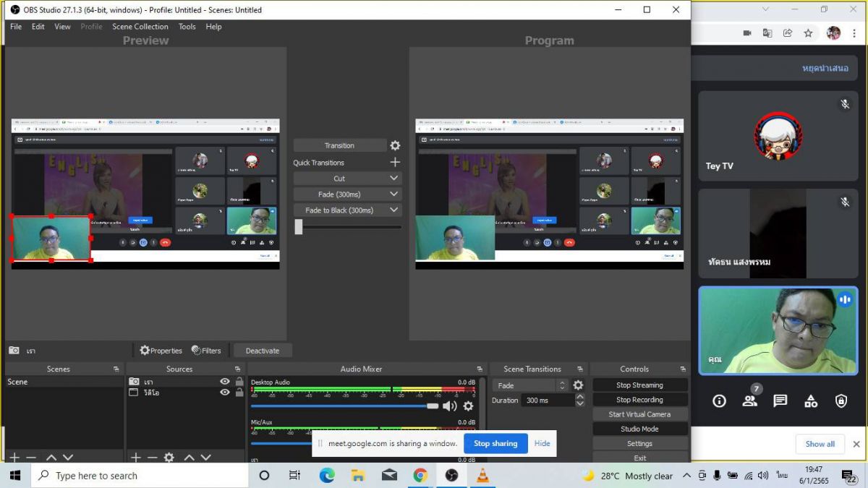This screenshot has height=488, width=868.
Task: Hide the first source using eye icon
Action: click(225, 382)
